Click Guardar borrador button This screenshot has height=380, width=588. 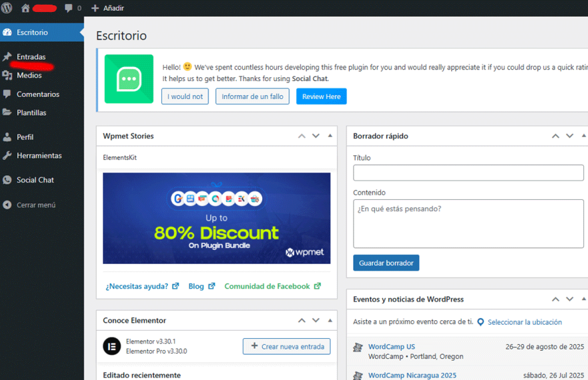[x=386, y=263]
